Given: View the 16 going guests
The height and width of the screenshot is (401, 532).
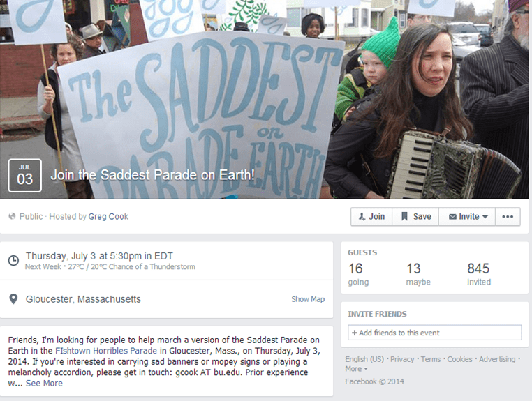Looking at the screenshot, I should pos(358,274).
